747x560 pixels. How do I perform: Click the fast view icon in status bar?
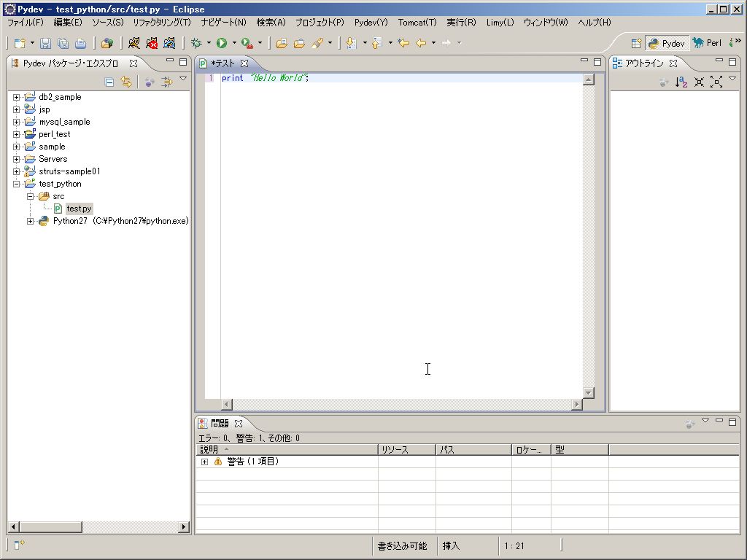point(18,545)
